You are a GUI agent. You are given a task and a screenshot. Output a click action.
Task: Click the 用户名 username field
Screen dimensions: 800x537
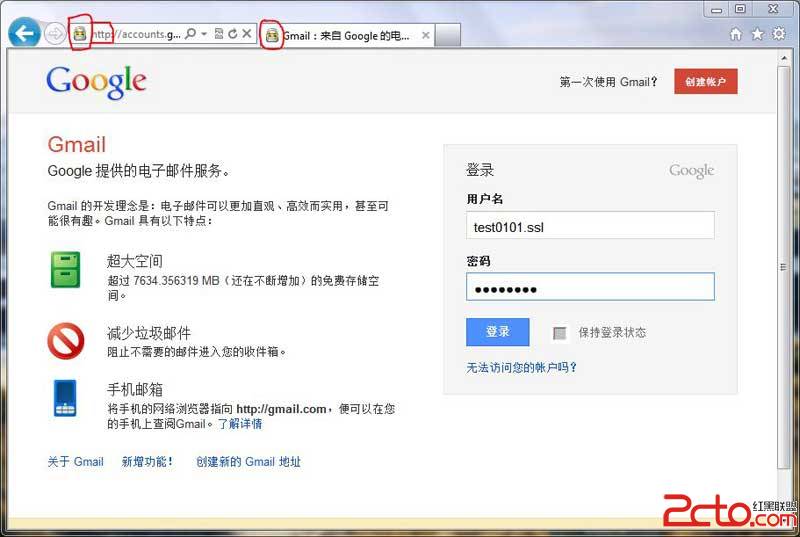point(590,225)
